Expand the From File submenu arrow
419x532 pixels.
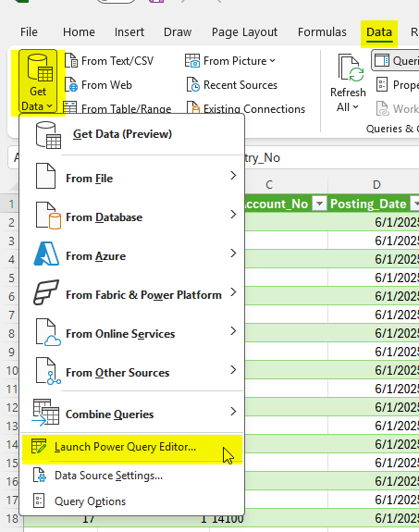233,176
